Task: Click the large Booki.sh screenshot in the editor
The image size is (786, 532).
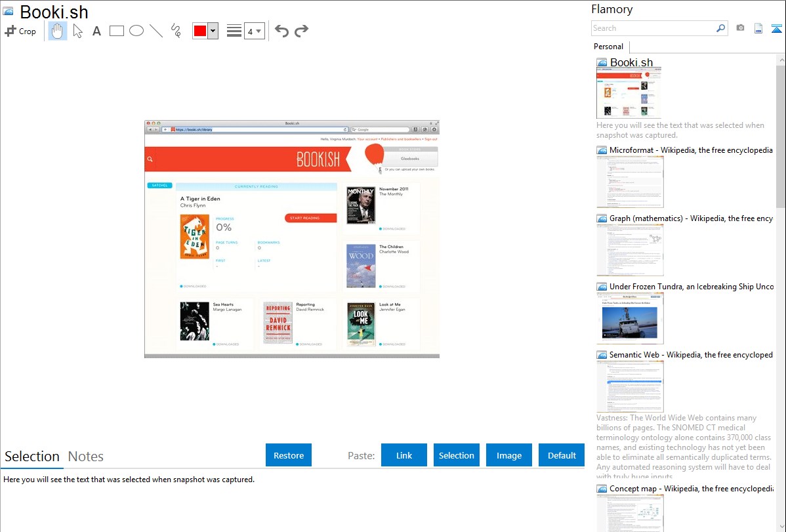Action: pyautogui.click(x=292, y=239)
